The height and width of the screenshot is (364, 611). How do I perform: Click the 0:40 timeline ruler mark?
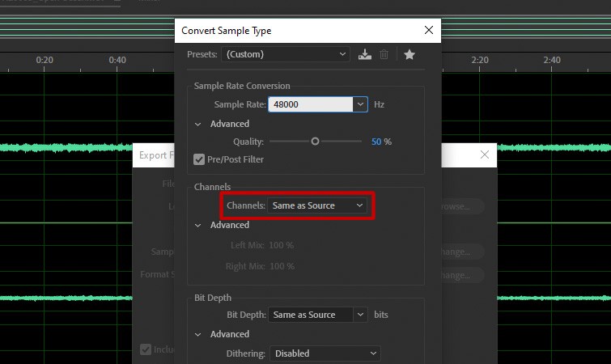click(117, 61)
